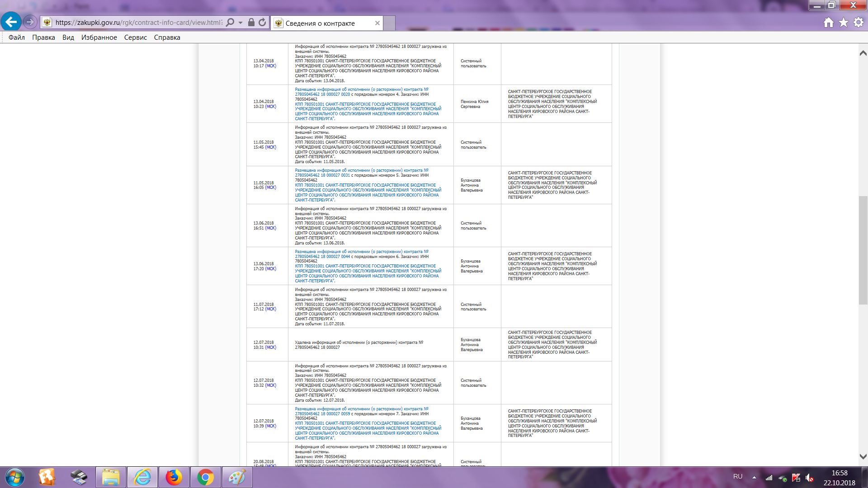Viewport: 868px width, 488px height.
Task: Click the security lock icon
Action: point(251,23)
